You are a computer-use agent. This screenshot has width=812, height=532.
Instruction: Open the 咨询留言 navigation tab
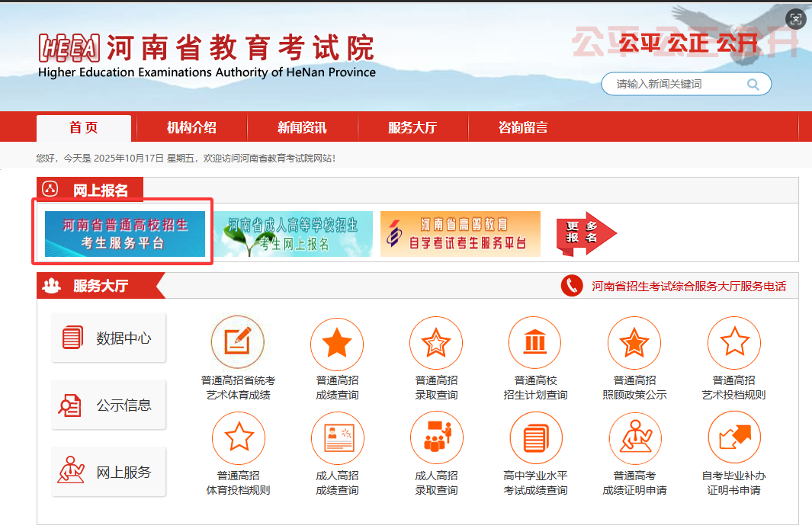click(x=523, y=127)
